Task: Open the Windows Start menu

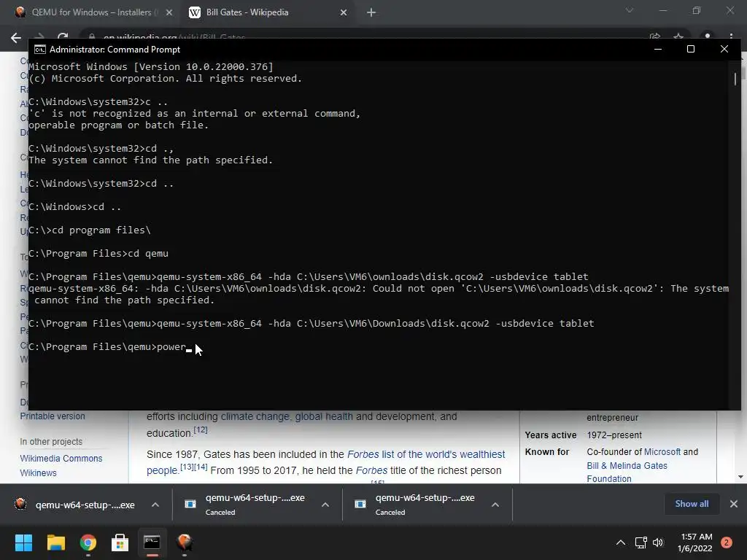Action: [x=23, y=542]
